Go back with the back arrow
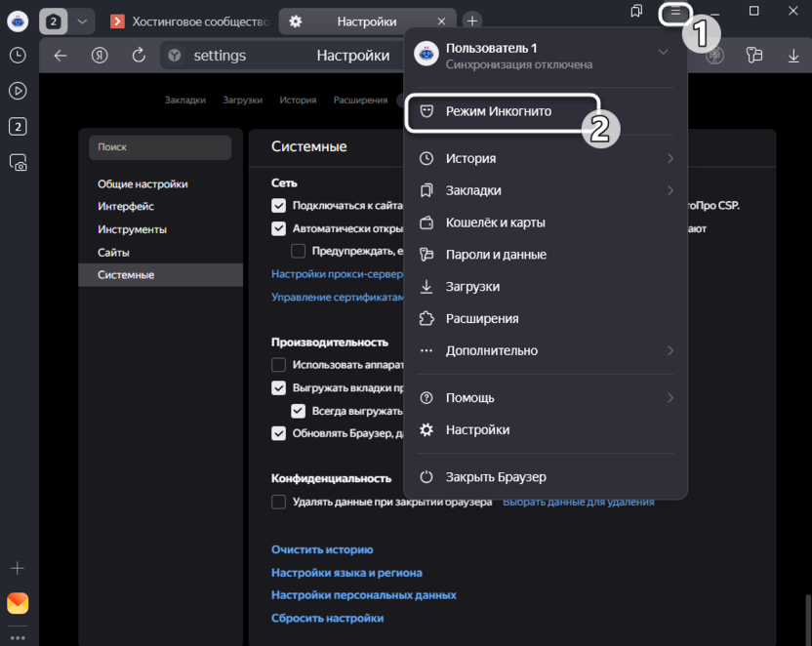The width and height of the screenshot is (812, 646). coord(61,56)
